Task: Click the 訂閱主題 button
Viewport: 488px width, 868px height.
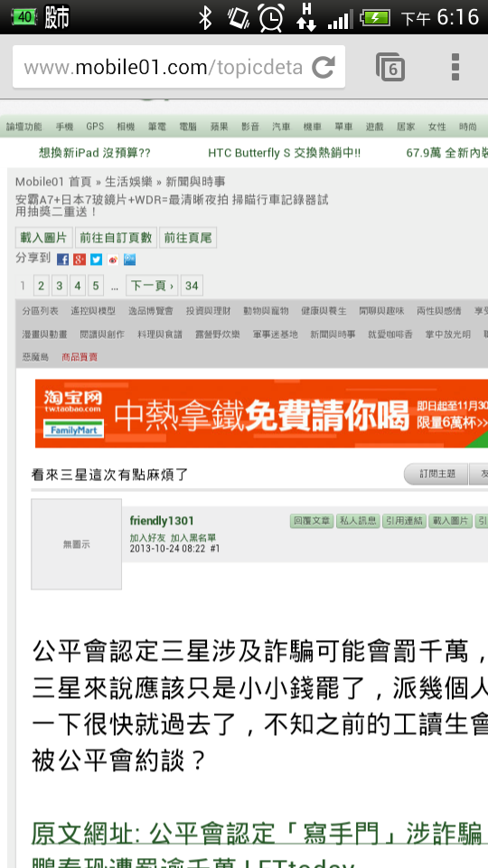Action: click(436, 474)
